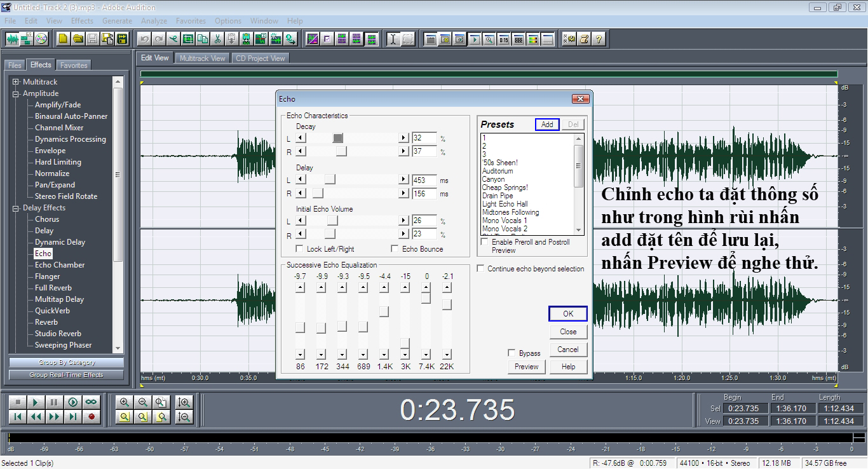This screenshot has height=469, width=868.
Task: Toggle the 0:15 time window icon
Action: coord(503,39)
